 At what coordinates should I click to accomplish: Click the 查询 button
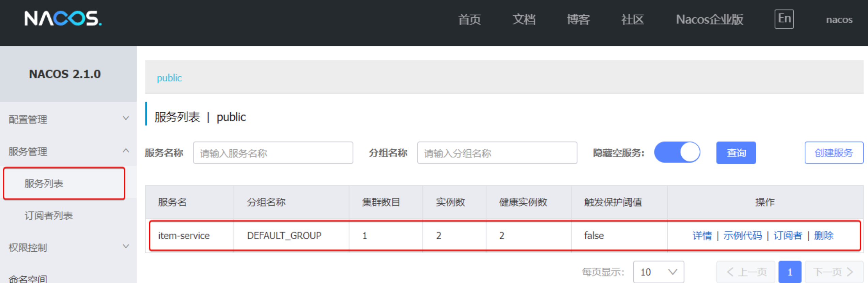[736, 153]
